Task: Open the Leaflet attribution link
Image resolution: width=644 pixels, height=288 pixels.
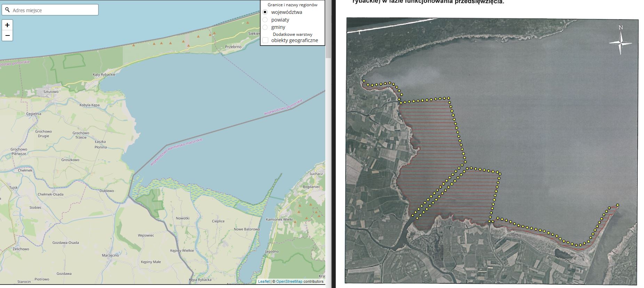Action: [x=263, y=281]
